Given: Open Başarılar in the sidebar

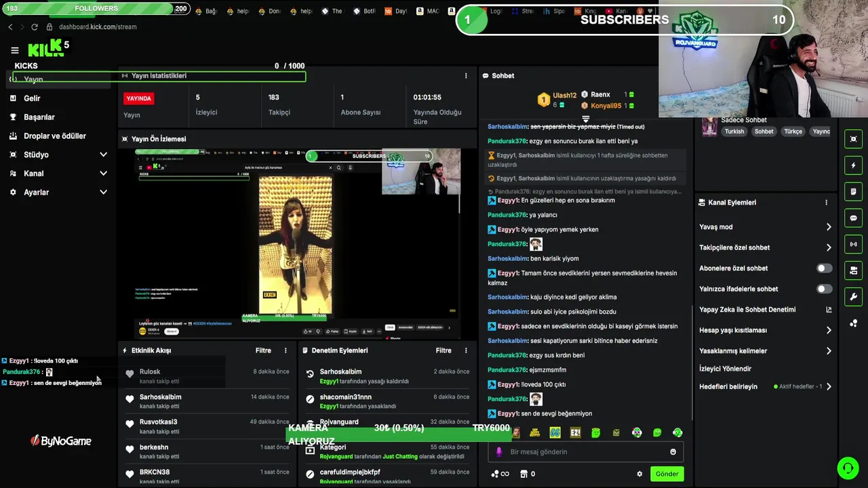Looking at the screenshot, I should pos(39,117).
